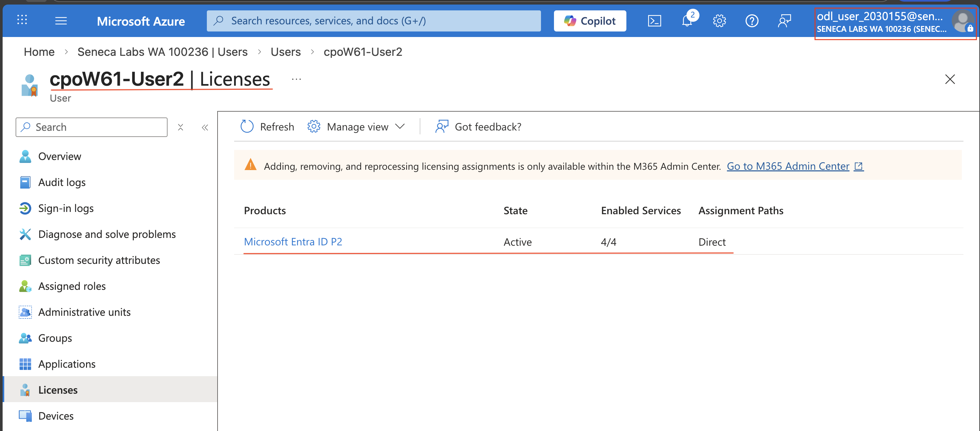Click the Overview person icon
The height and width of the screenshot is (431, 980).
pos(25,156)
